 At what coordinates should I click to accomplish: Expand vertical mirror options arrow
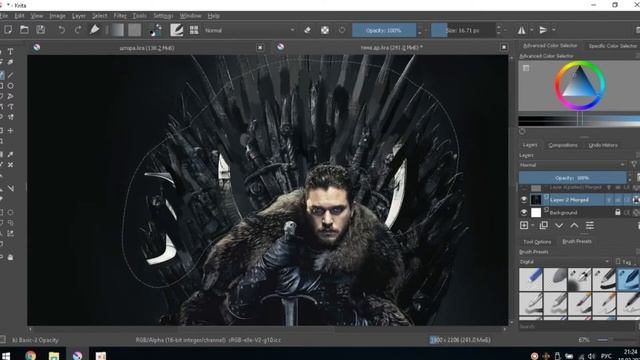(553, 30)
